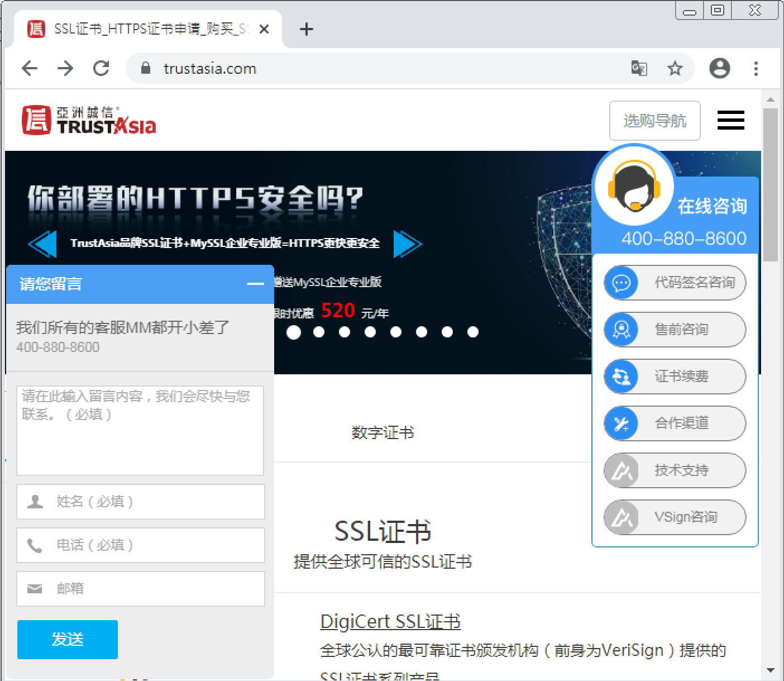Open 售前咨询 consultation
Screen dimensions: 784x681
coord(675,330)
